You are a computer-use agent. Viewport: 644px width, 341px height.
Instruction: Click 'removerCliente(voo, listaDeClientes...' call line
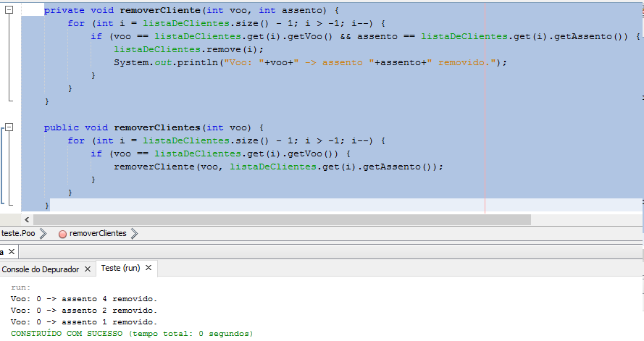coord(278,167)
